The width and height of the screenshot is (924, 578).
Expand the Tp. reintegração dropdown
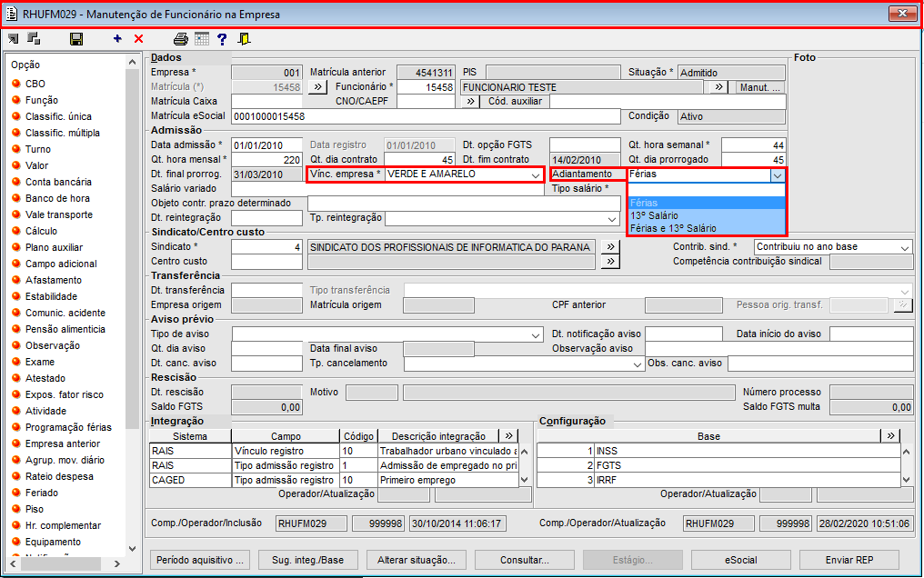point(612,218)
